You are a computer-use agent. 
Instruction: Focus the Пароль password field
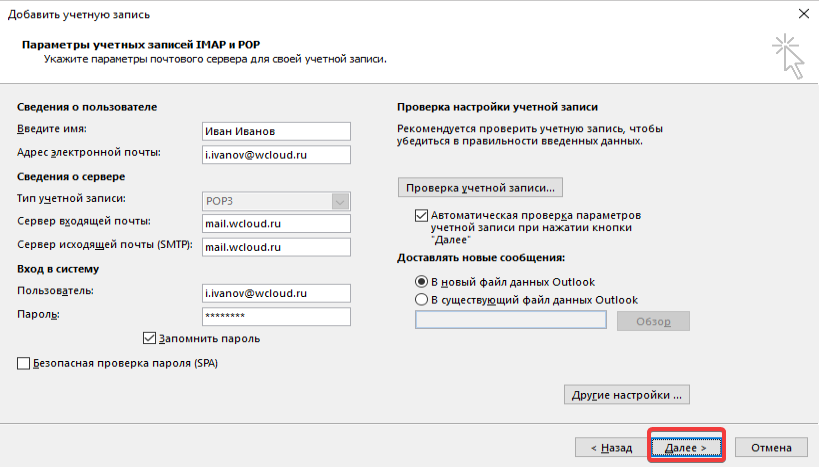coord(275,316)
